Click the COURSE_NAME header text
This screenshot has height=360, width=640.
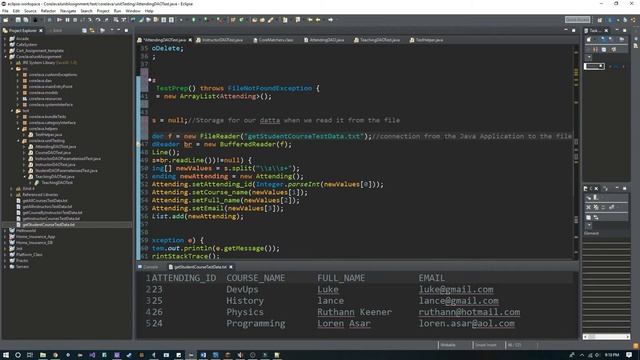256,278
